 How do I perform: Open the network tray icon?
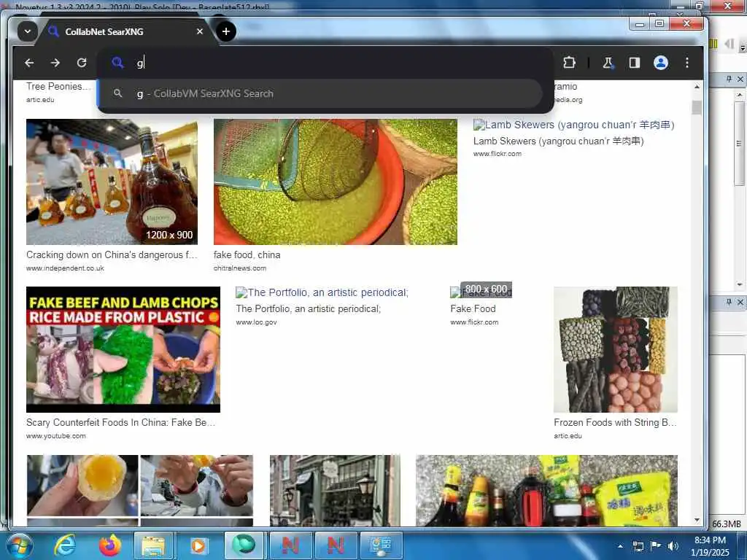click(638, 546)
